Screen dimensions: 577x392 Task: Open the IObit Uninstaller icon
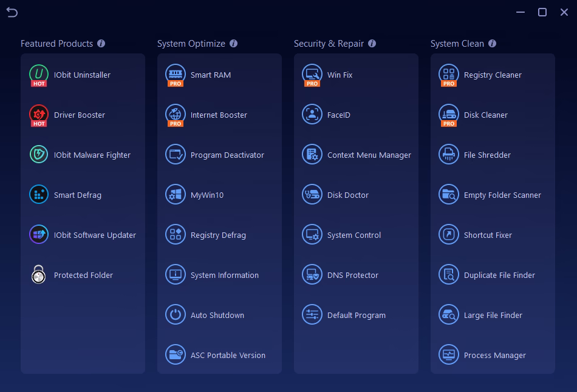pyautogui.click(x=39, y=75)
